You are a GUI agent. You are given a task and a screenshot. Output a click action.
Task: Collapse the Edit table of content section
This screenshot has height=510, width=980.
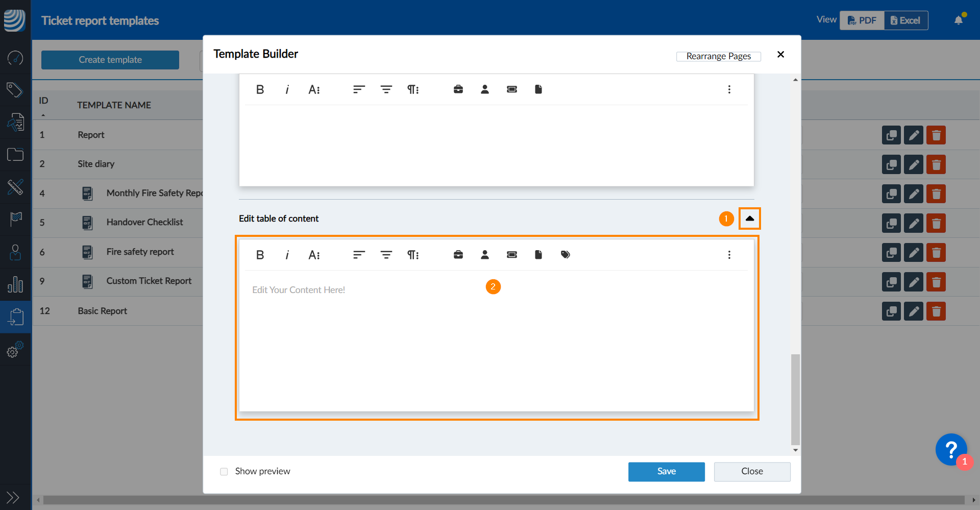[x=749, y=218]
